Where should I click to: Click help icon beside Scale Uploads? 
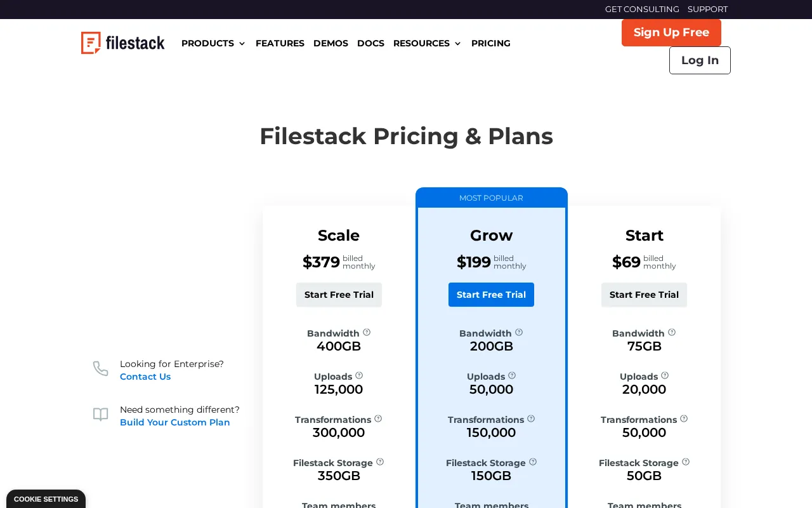coord(359,375)
